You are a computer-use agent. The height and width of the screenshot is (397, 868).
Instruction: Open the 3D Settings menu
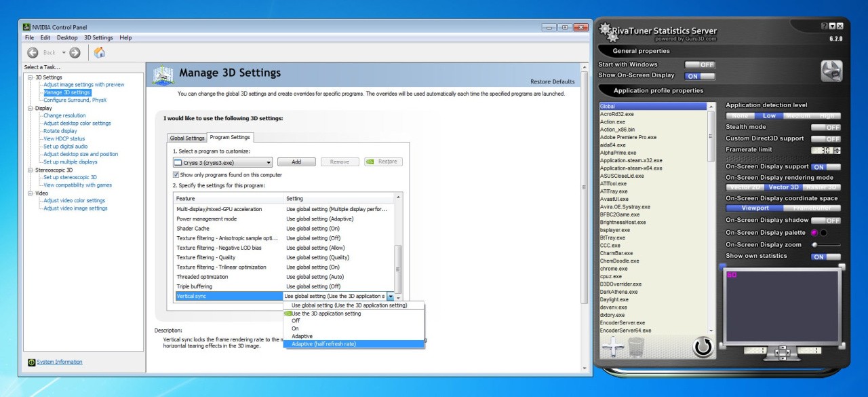pyautogui.click(x=98, y=38)
